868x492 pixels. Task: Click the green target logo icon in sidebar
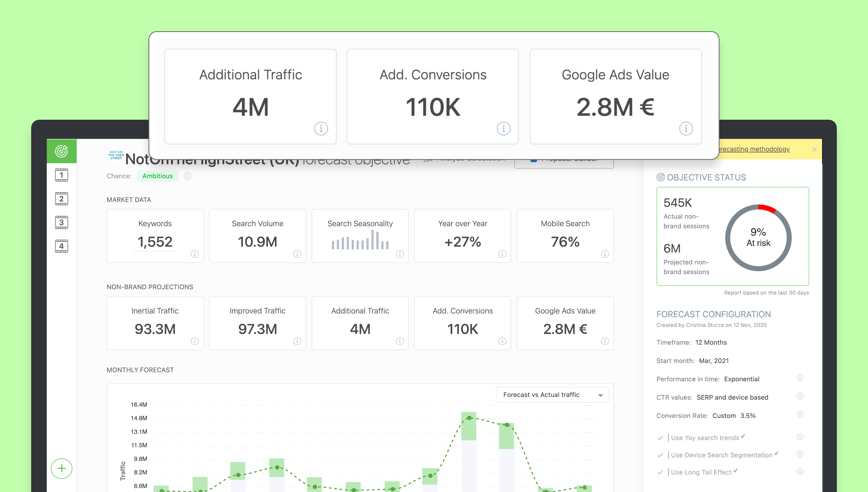point(62,151)
